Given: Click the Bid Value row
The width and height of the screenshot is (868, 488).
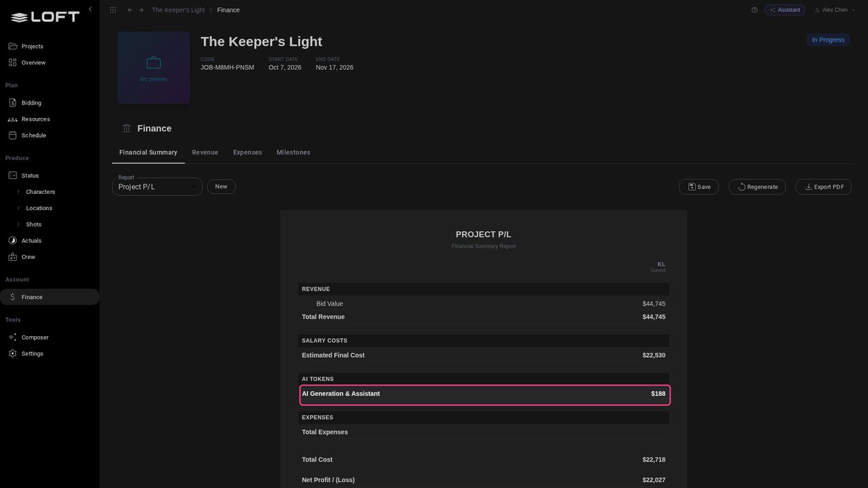Looking at the screenshot, I should pyautogui.click(x=484, y=304).
